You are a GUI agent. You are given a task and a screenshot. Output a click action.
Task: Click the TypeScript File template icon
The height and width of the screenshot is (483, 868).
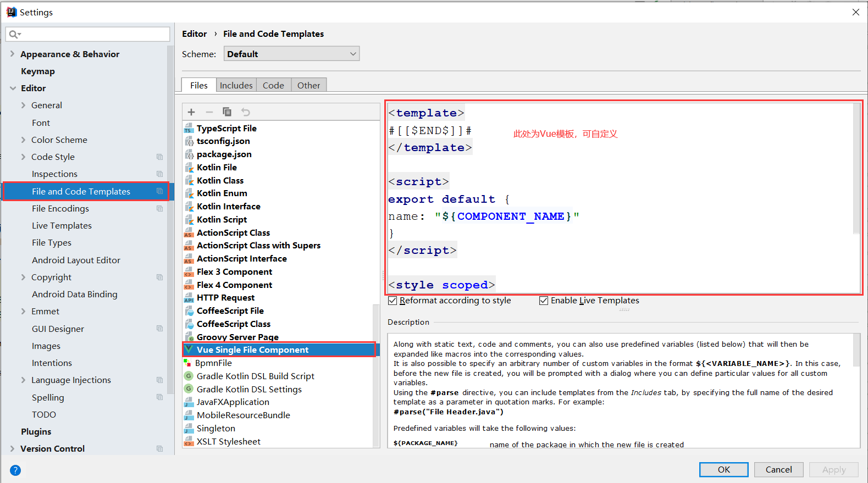click(x=189, y=128)
